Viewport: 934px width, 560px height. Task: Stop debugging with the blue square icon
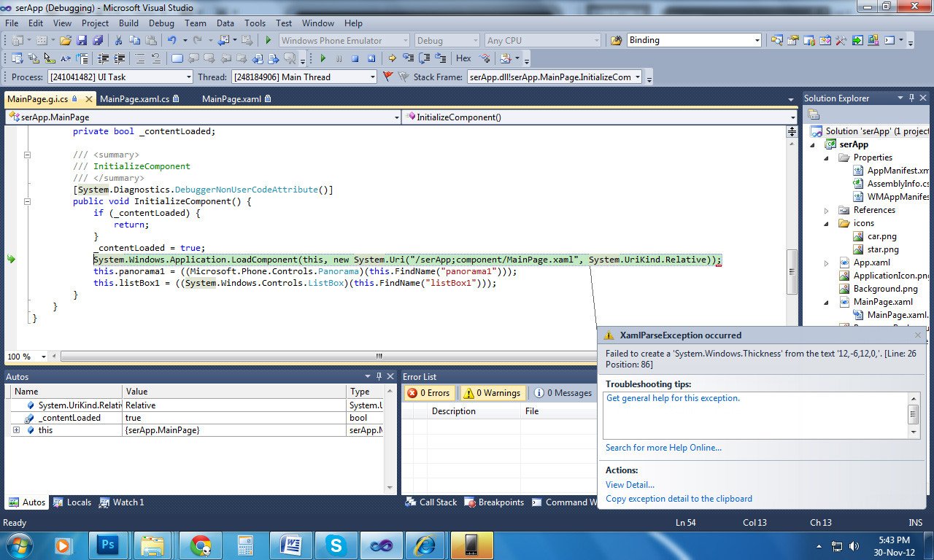coord(355,58)
